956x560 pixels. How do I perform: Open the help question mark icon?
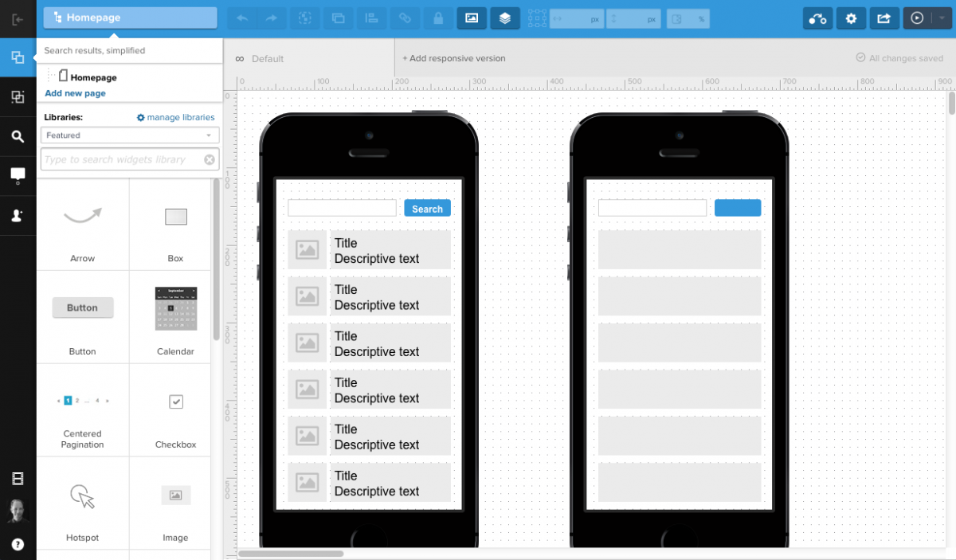pos(18,544)
